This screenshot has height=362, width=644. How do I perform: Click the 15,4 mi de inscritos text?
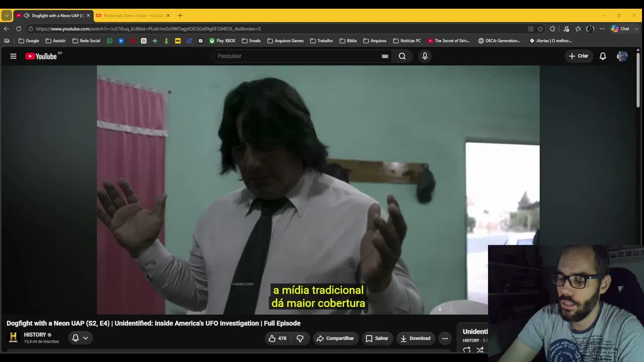point(41,342)
